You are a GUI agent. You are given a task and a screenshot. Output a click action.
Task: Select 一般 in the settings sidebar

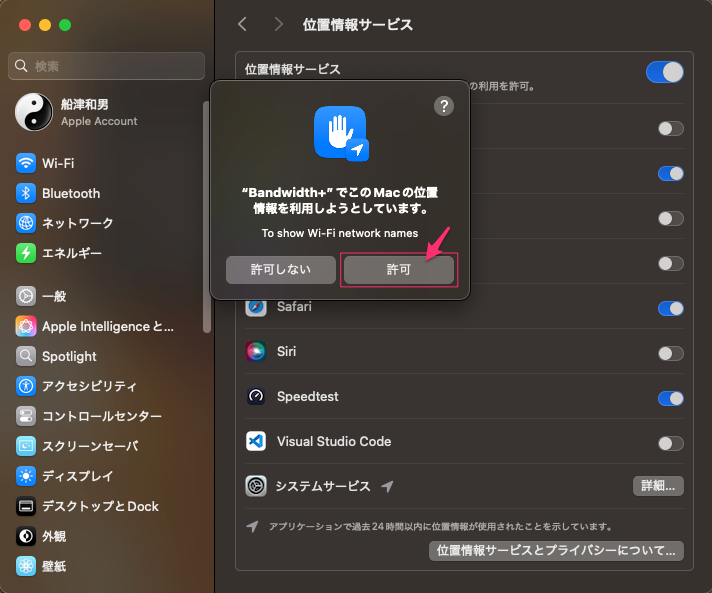click(54, 296)
